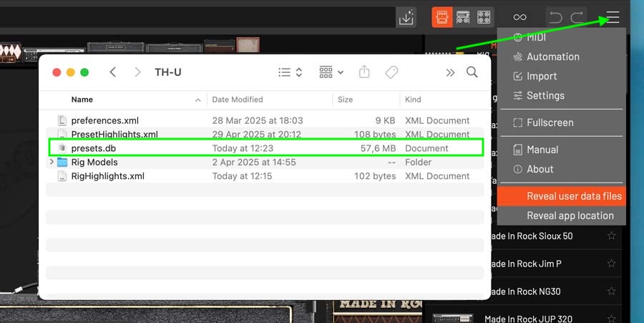Image resolution: width=644 pixels, height=323 pixels.
Task: Choose Import from the menu
Action: click(x=562, y=76)
